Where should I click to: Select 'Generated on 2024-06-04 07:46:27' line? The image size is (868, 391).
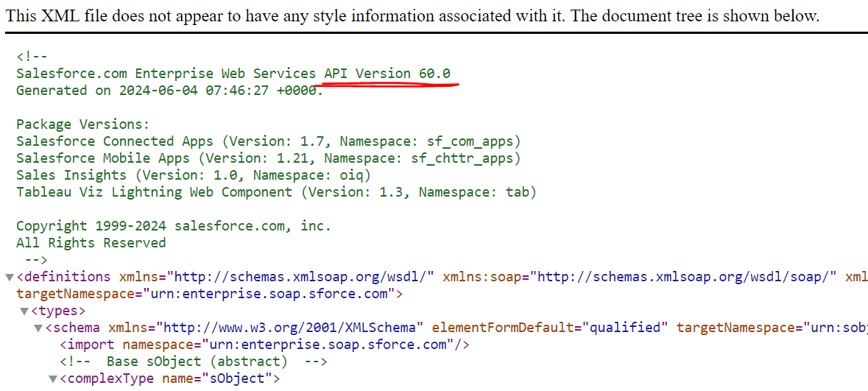(169, 91)
